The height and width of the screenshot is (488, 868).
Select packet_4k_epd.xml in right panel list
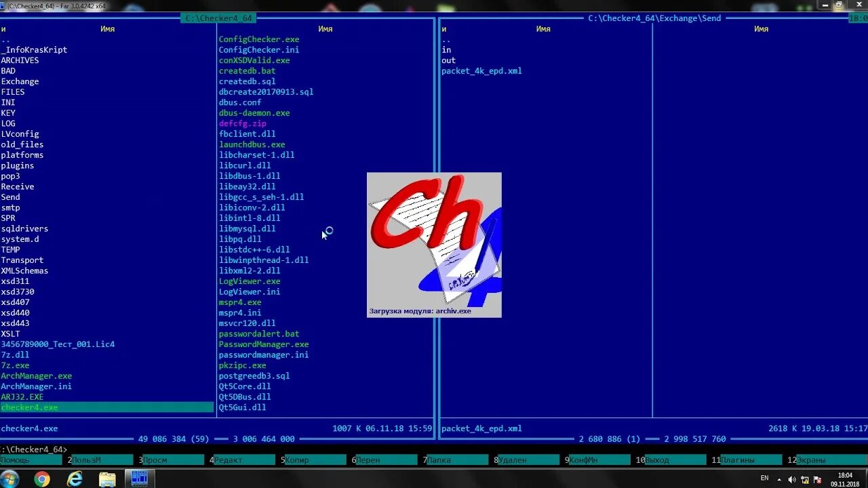point(481,70)
